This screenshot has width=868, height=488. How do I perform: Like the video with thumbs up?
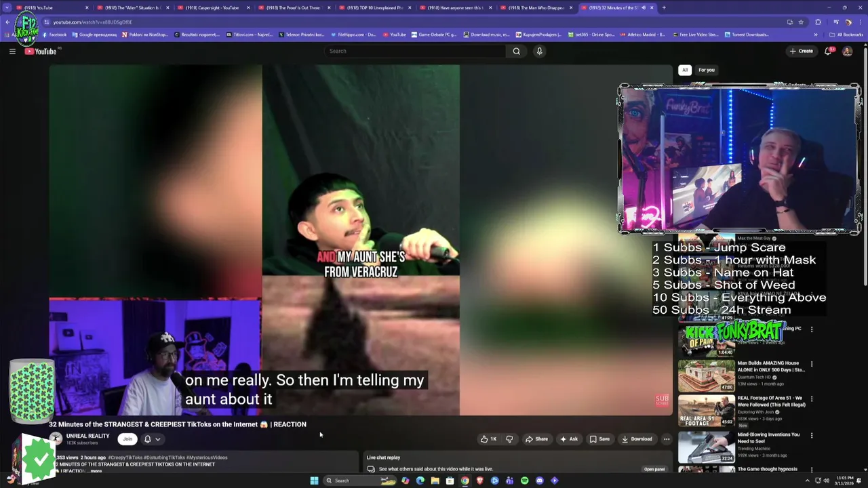tap(489, 439)
